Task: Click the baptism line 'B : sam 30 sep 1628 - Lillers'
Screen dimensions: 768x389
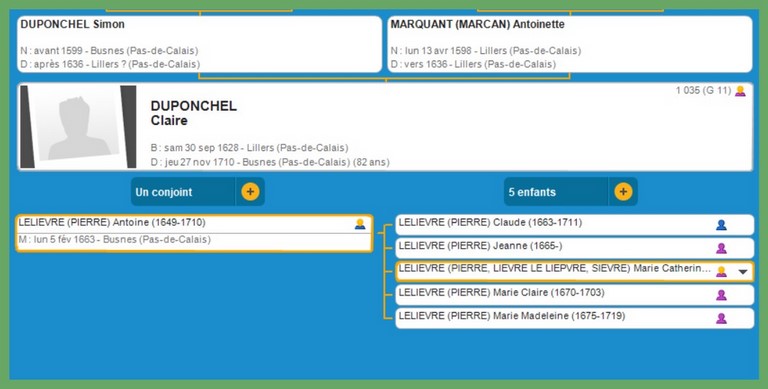Action: pyautogui.click(x=249, y=148)
